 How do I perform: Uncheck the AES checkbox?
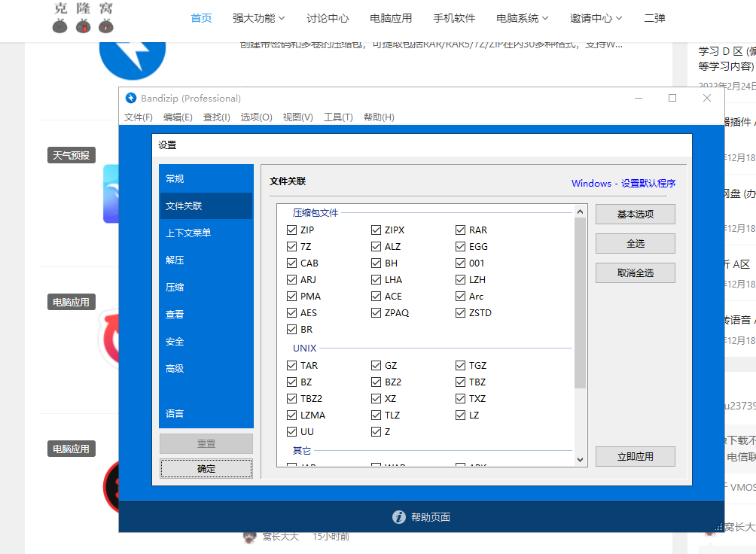tap(291, 313)
